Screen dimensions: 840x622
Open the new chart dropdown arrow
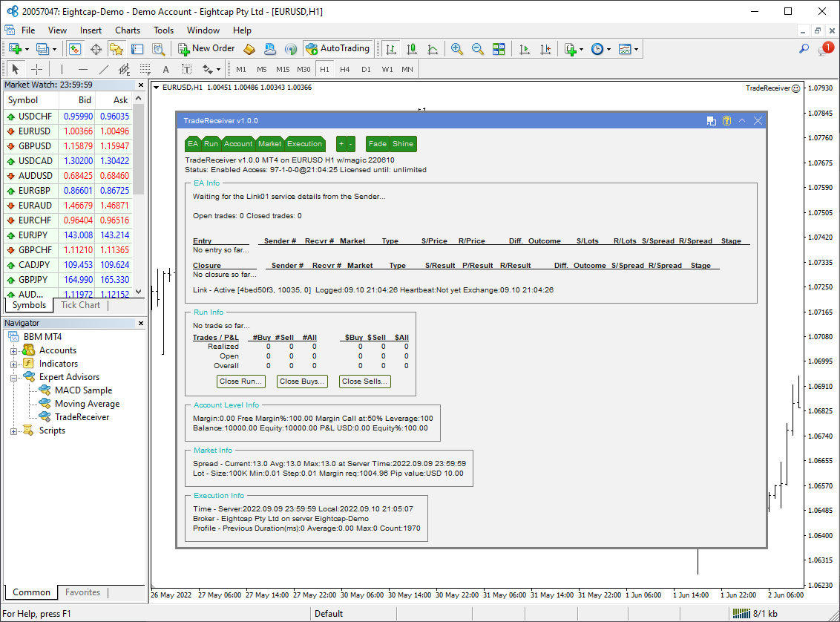click(27, 49)
